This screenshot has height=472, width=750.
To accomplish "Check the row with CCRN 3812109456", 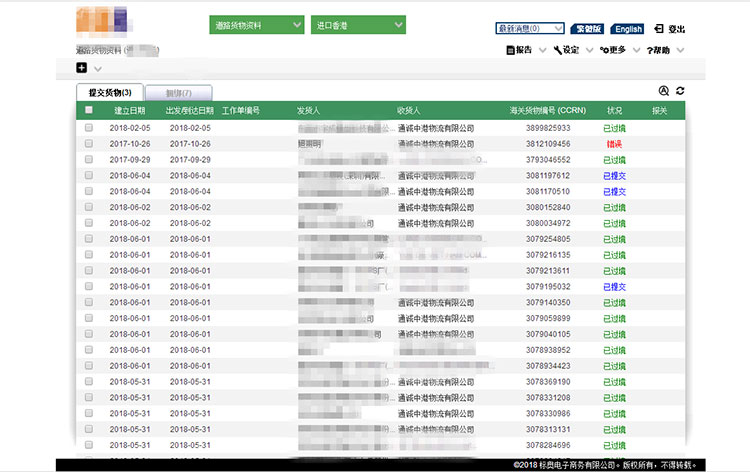I will tap(89, 144).
